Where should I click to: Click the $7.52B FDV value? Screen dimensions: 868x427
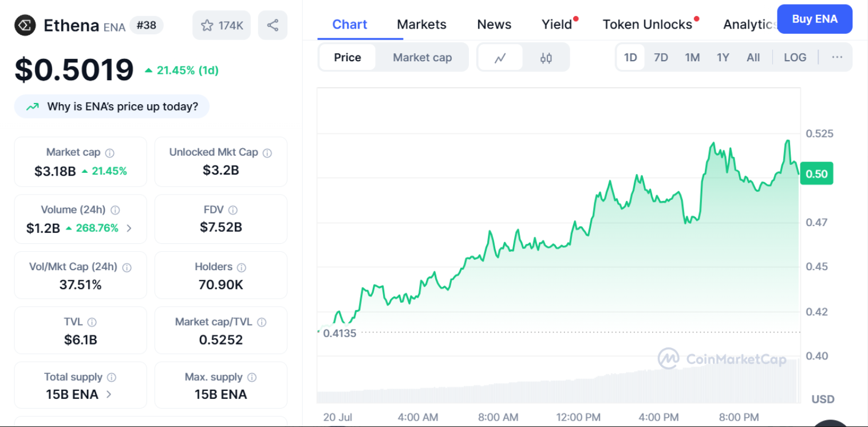[x=220, y=227]
